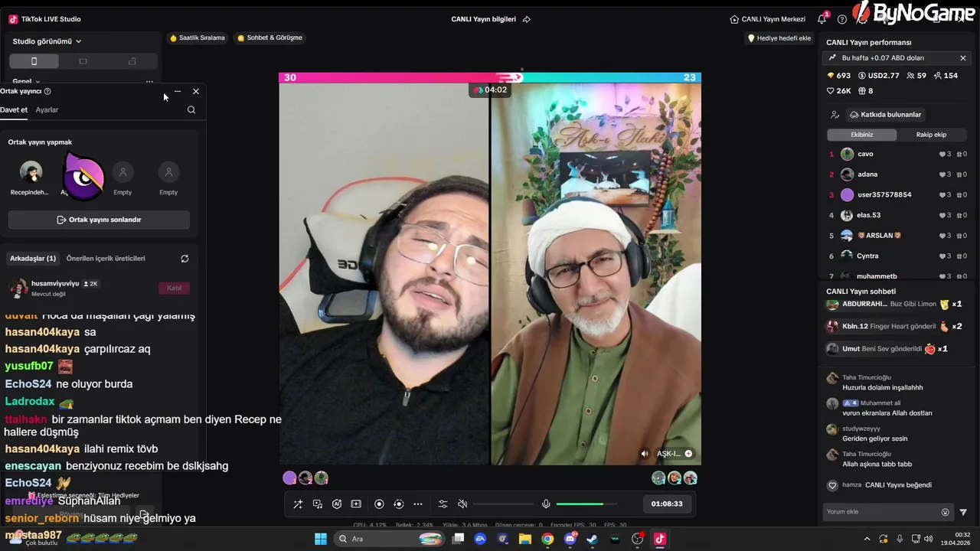Open the notifications bell

(x=822, y=19)
